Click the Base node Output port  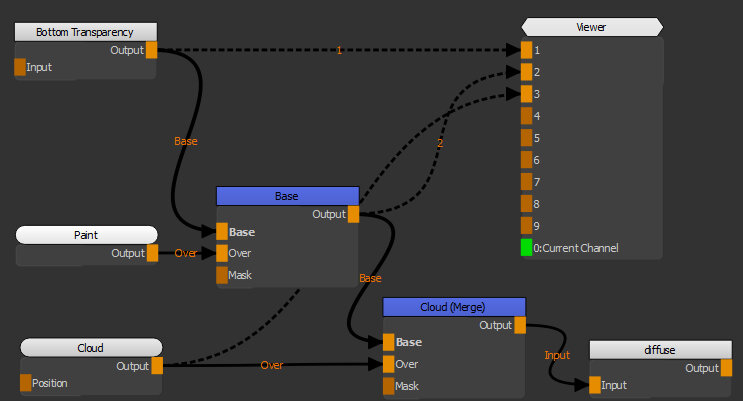(x=353, y=213)
